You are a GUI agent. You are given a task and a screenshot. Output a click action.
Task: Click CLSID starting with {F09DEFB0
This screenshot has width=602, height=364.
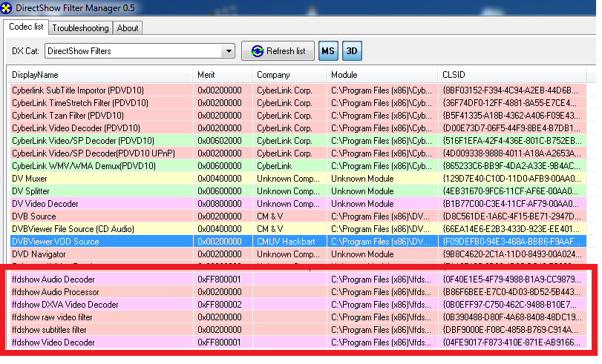[x=511, y=242]
